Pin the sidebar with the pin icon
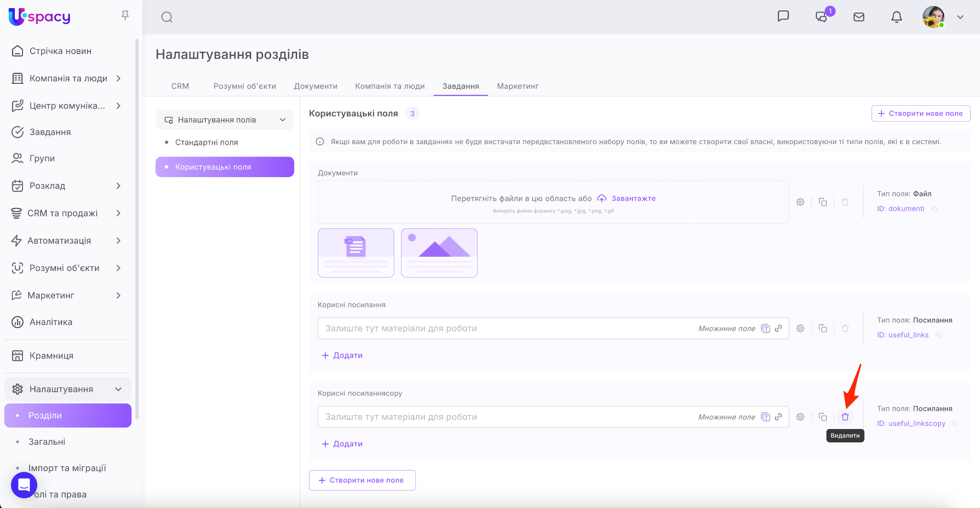 click(125, 16)
